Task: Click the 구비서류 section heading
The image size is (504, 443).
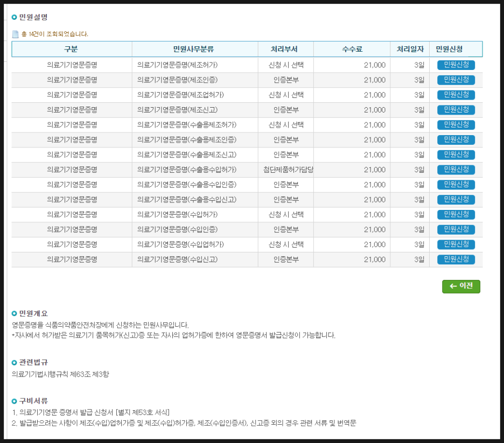Action: [x=33, y=401]
